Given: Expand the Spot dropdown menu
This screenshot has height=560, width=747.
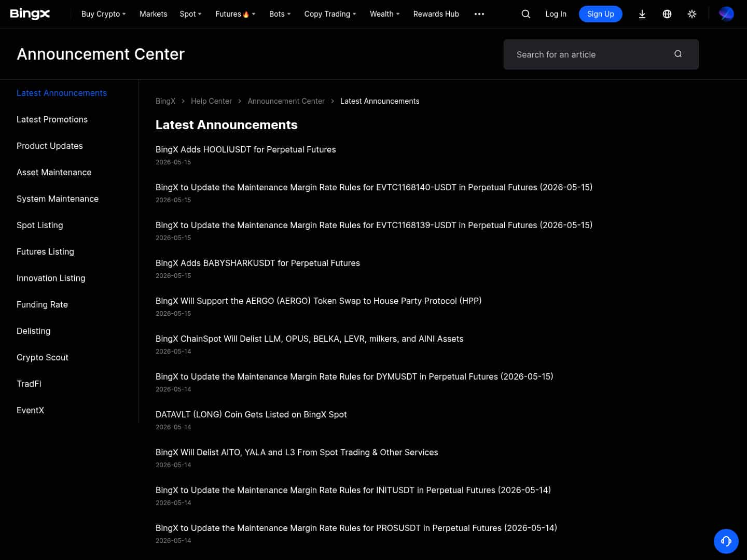Looking at the screenshot, I should [x=191, y=14].
